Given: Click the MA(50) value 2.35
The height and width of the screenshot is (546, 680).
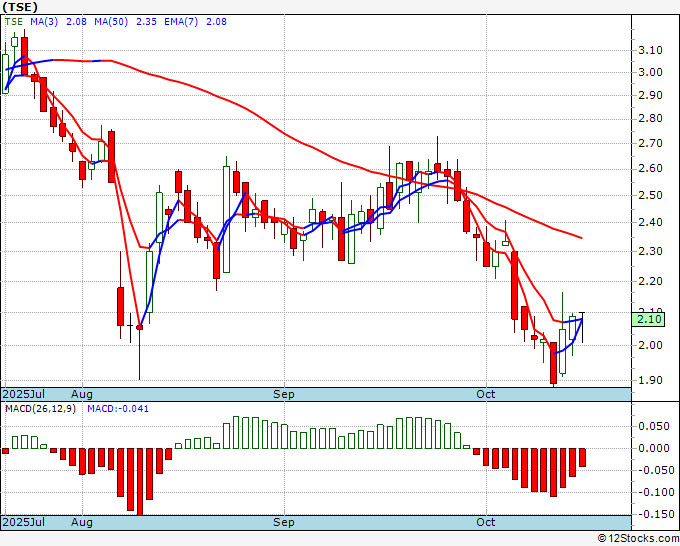Looking at the screenshot, I should click(x=146, y=22).
